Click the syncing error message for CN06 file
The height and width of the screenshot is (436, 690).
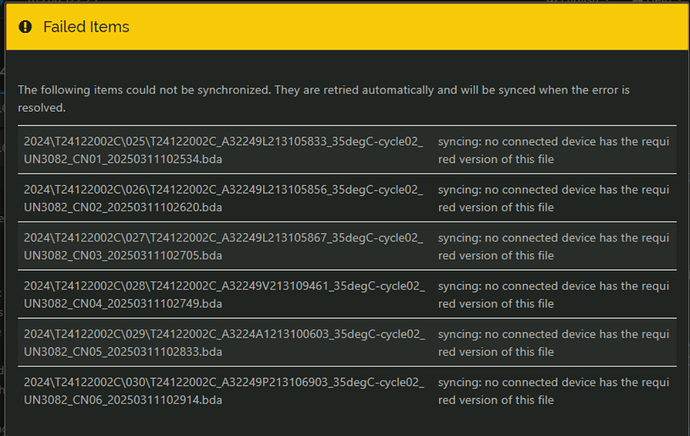pos(554,391)
